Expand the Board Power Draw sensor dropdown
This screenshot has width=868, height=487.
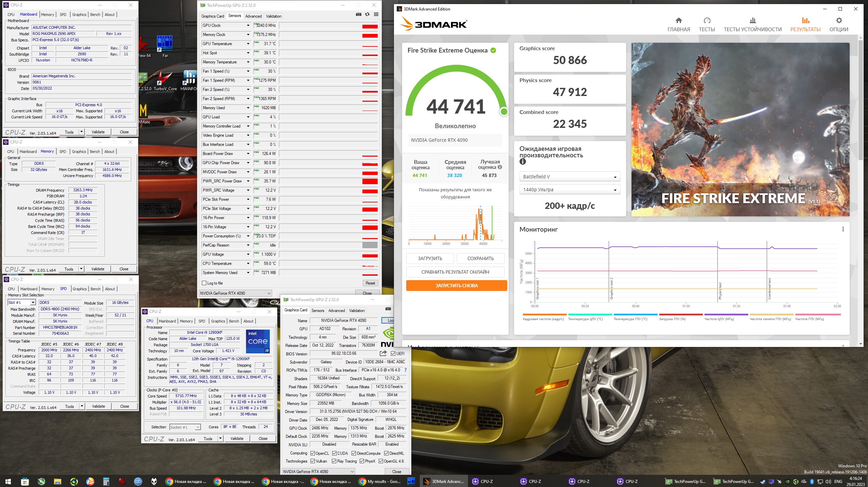pyautogui.click(x=248, y=154)
